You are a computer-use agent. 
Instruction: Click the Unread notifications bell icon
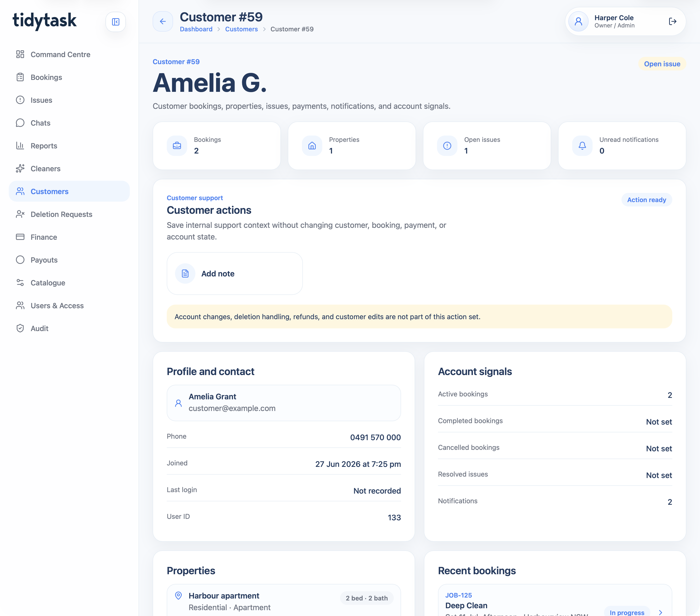[582, 146]
